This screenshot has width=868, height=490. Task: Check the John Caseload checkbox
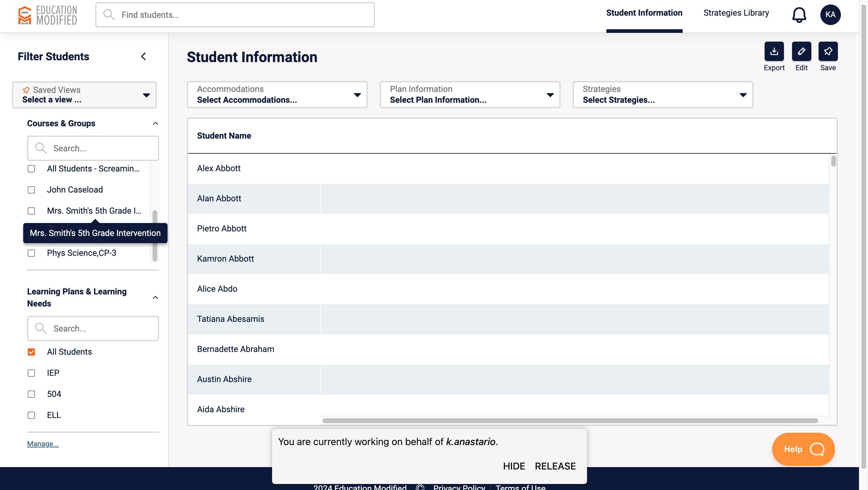31,190
